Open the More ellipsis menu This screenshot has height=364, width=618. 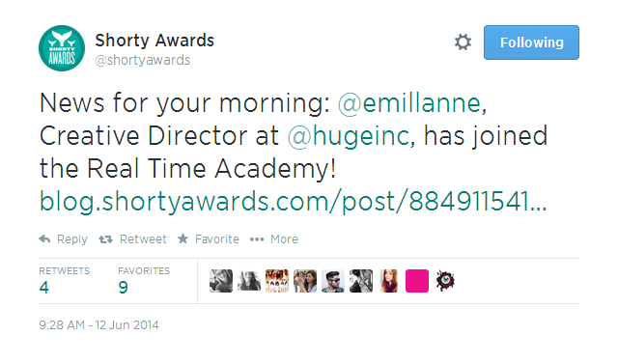tap(257, 239)
